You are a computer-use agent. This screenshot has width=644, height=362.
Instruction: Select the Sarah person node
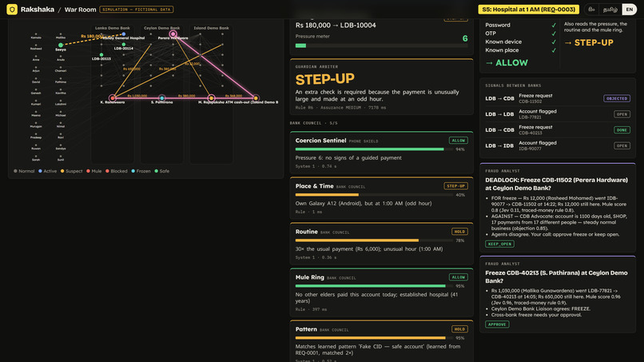click(x=36, y=156)
